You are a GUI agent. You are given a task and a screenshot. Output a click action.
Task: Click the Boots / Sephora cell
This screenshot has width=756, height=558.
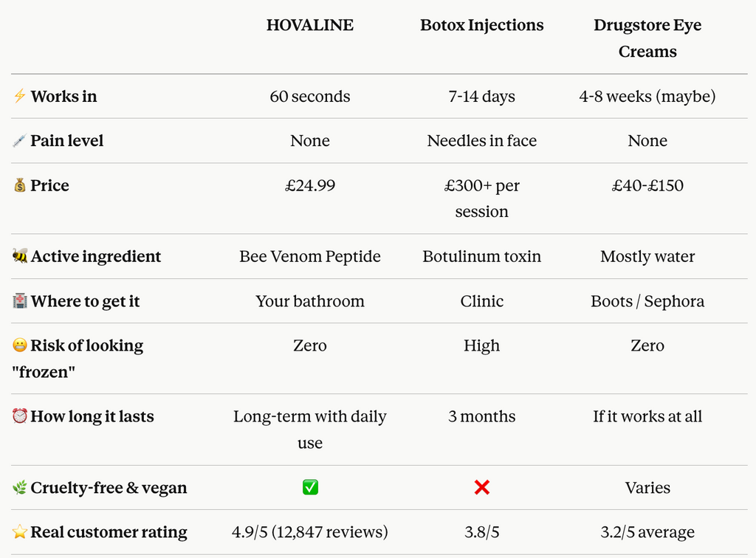647,301
